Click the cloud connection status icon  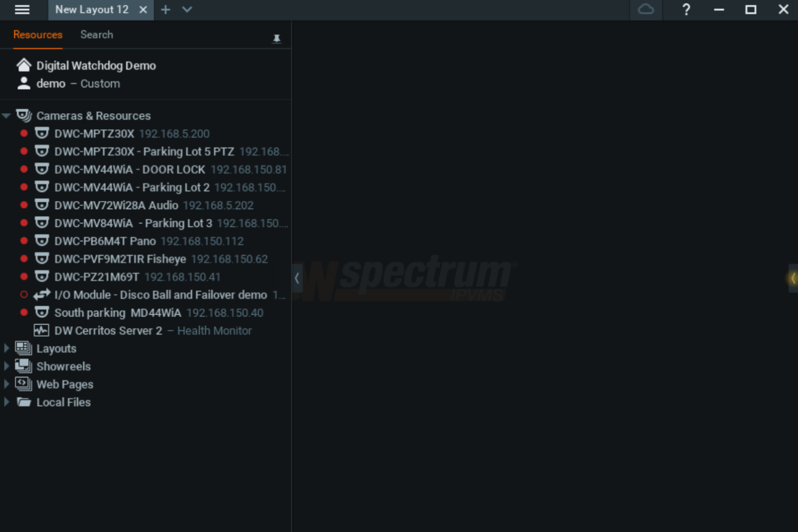point(645,10)
